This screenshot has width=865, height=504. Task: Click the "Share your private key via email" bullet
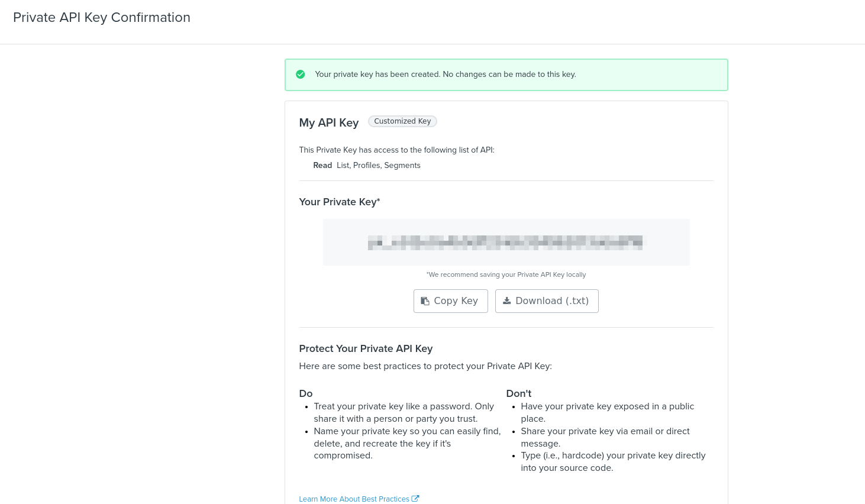coord(605,437)
